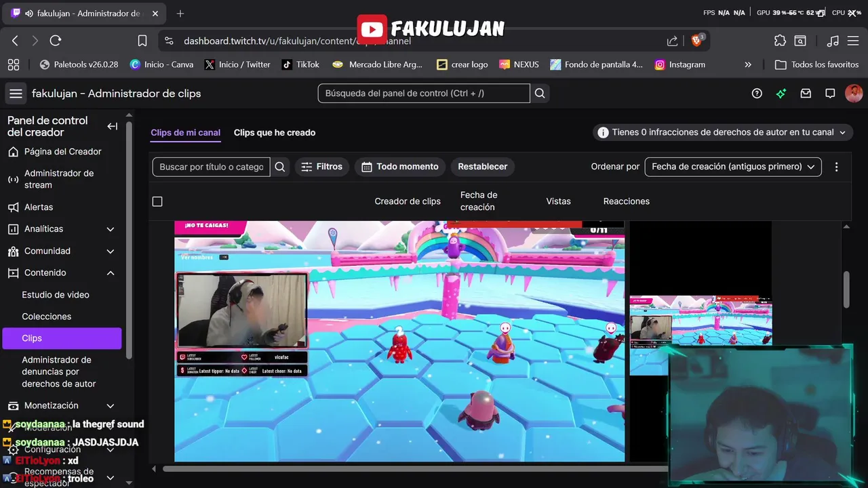Open the whispers chat bubble icon

click(830, 94)
